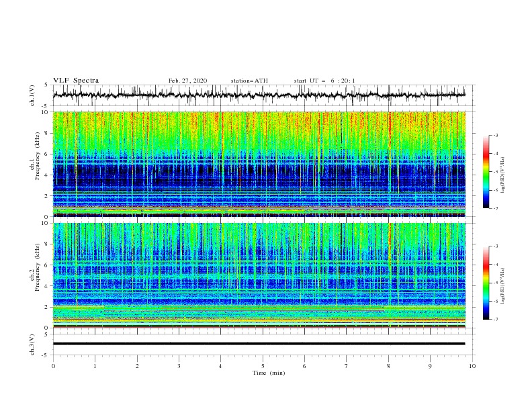
Task: Click the time axis tick label "10"
Action: pos(472,366)
